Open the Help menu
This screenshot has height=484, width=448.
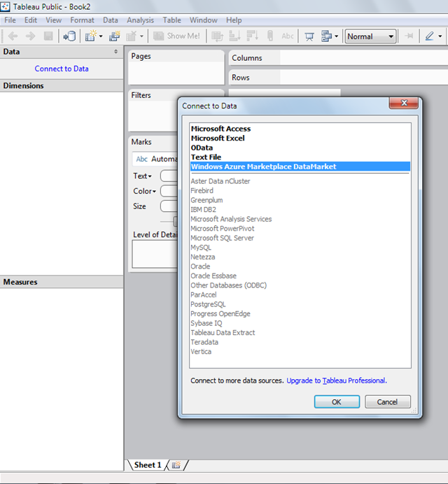[234, 20]
